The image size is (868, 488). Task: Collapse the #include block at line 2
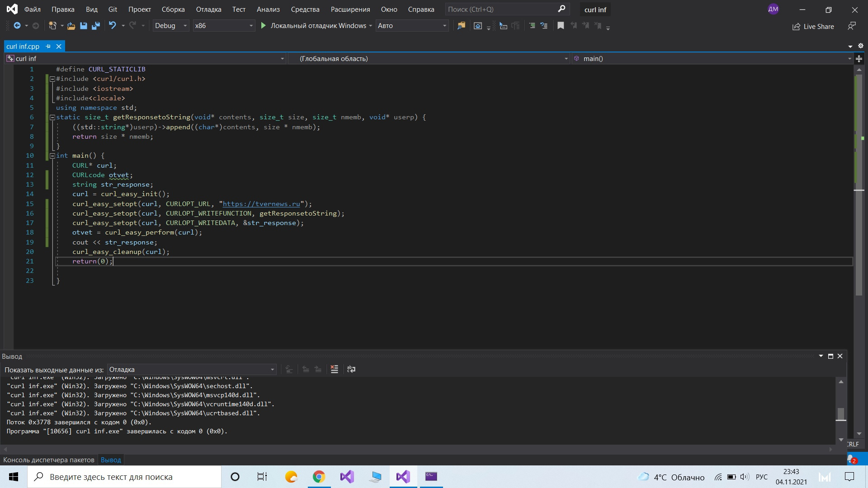click(52, 79)
